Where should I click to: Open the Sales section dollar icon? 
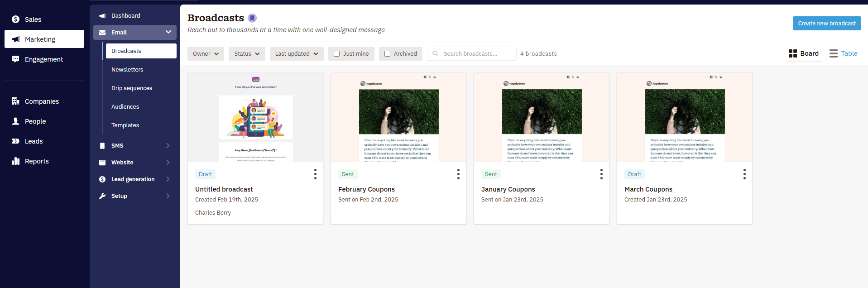(16, 19)
